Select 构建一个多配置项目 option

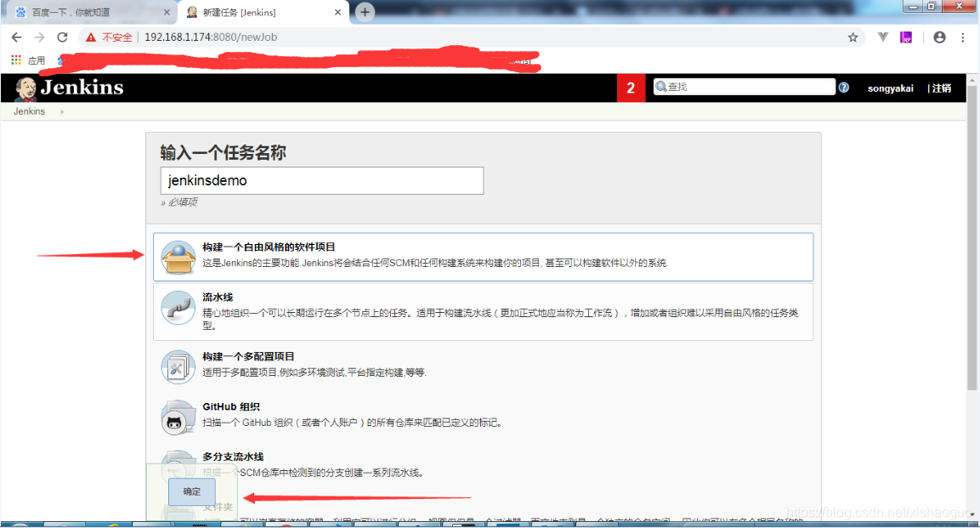click(x=483, y=365)
